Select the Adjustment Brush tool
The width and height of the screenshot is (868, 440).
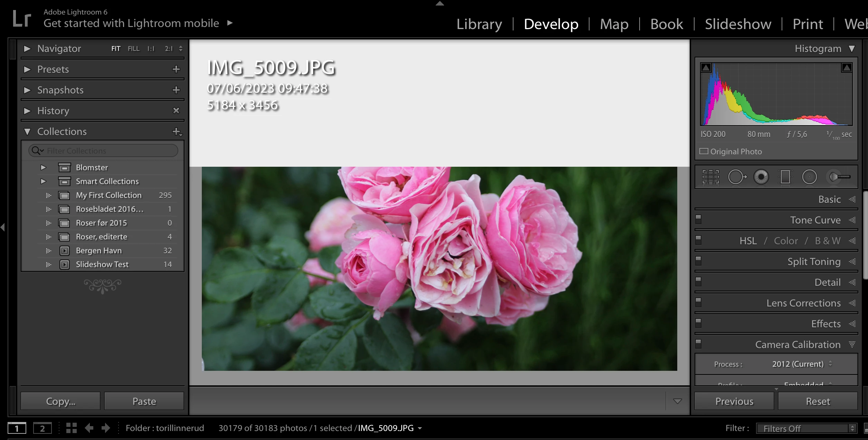coord(840,177)
